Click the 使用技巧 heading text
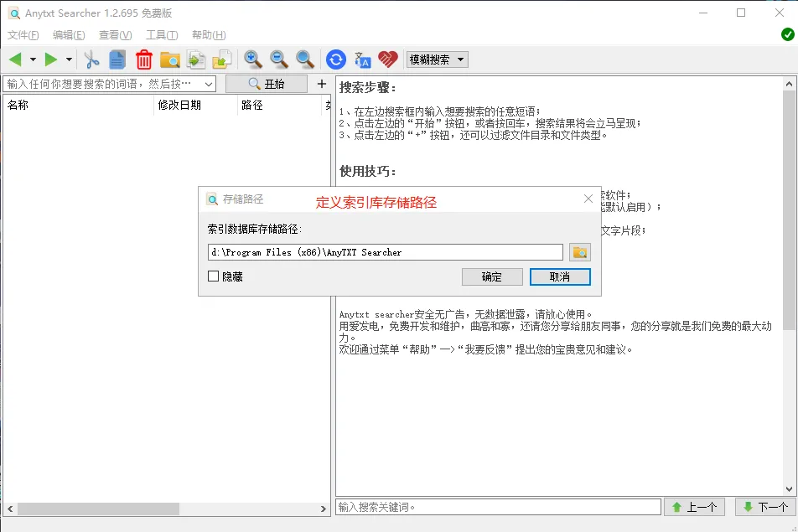 click(x=367, y=172)
